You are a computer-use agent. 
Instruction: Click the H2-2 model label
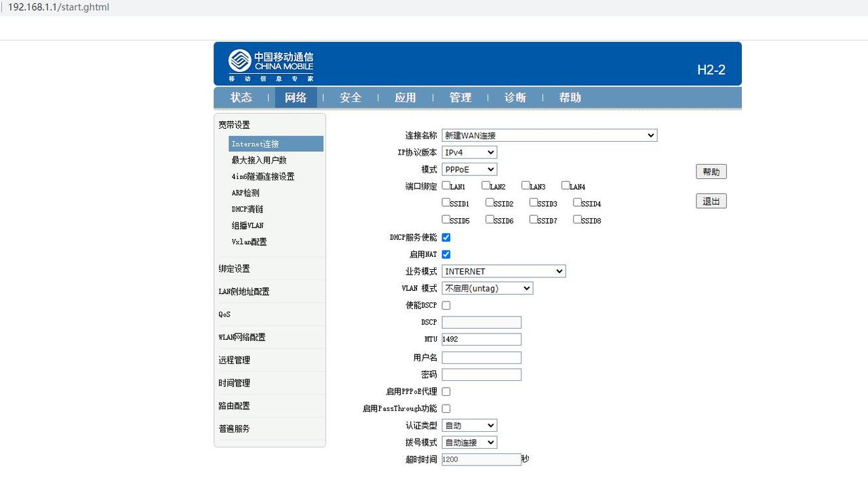(711, 70)
